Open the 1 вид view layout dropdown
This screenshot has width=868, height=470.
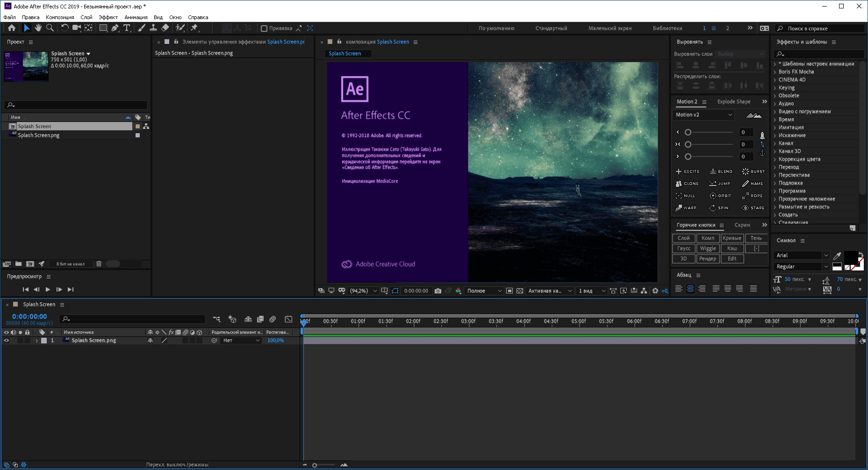click(592, 291)
